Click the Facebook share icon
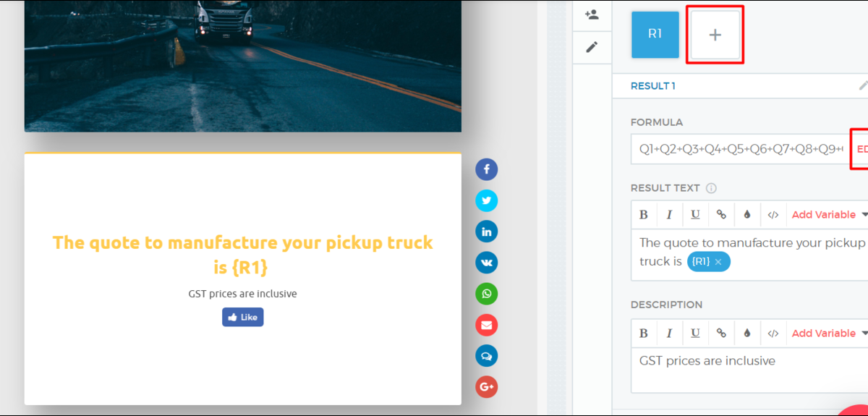 click(486, 169)
